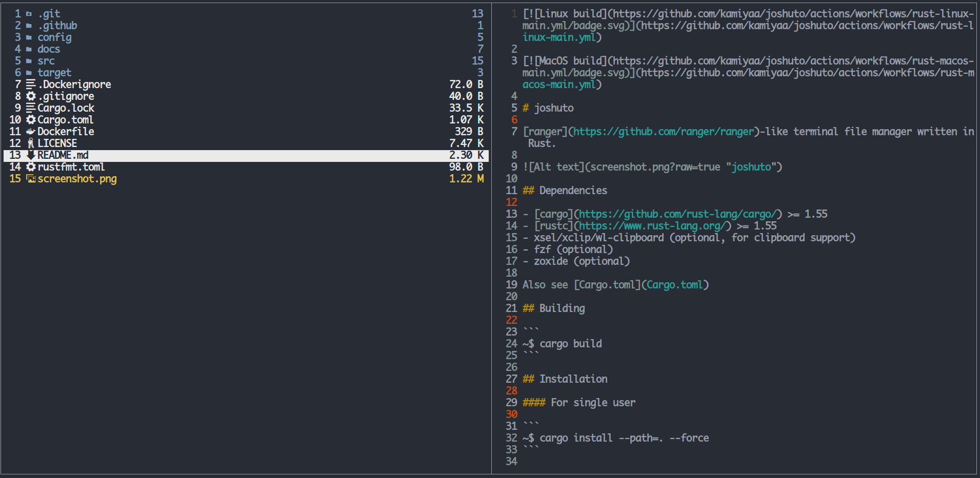Click the '# joshuto' heading in preview

tap(548, 108)
